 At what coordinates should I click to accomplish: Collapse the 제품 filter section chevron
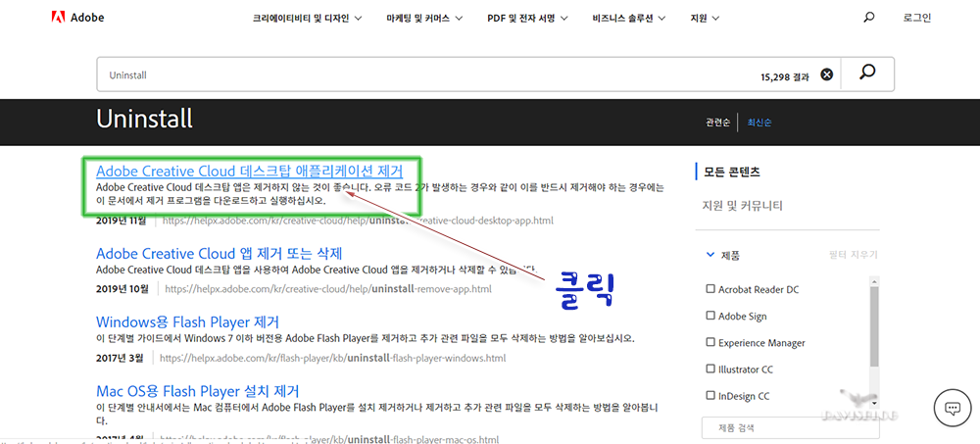710,255
